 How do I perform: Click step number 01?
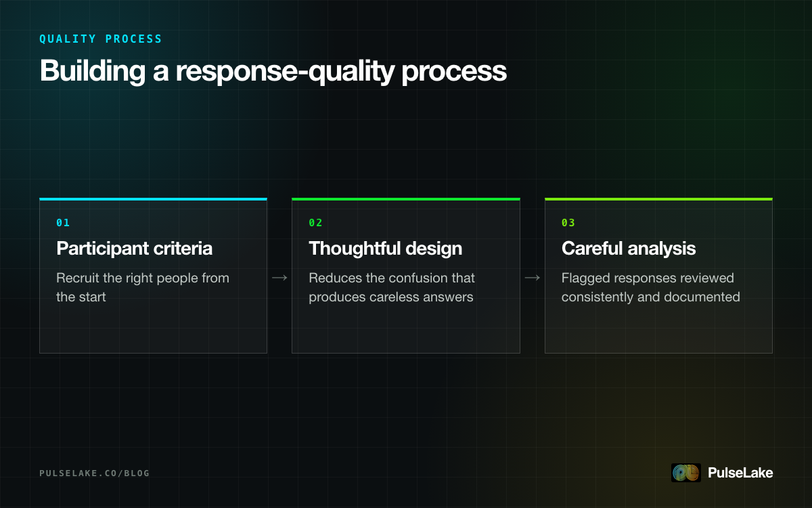tap(63, 223)
